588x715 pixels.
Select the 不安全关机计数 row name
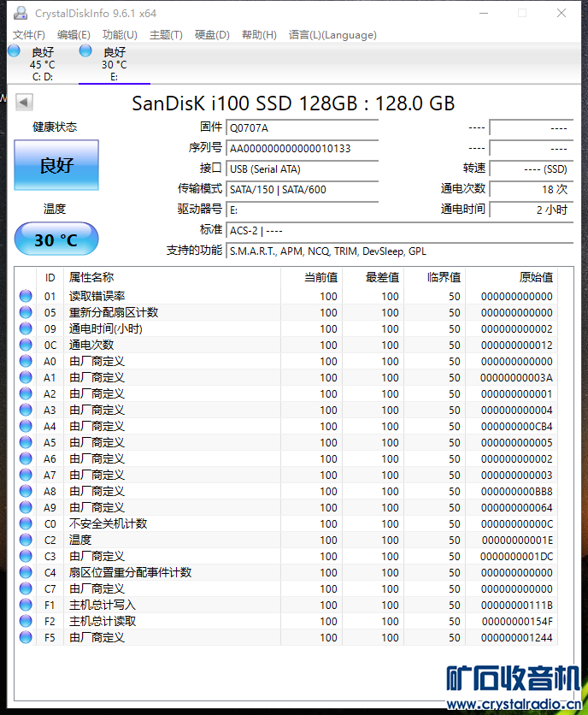[108, 523]
